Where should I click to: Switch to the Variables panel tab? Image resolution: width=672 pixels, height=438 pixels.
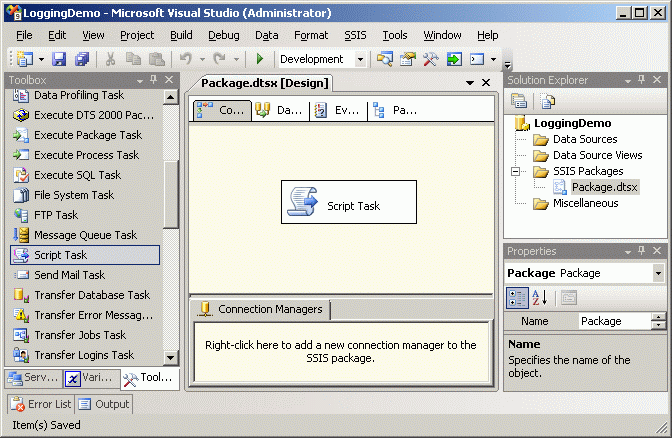[x=90, y=378]
